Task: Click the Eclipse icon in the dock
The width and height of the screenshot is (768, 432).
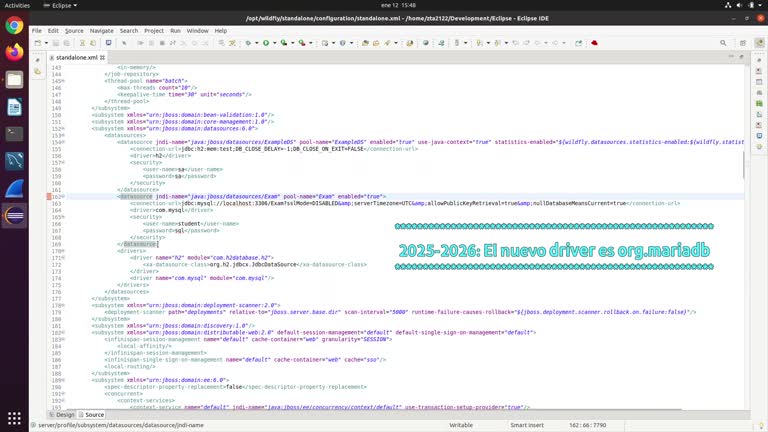Action: click(14, 215)
